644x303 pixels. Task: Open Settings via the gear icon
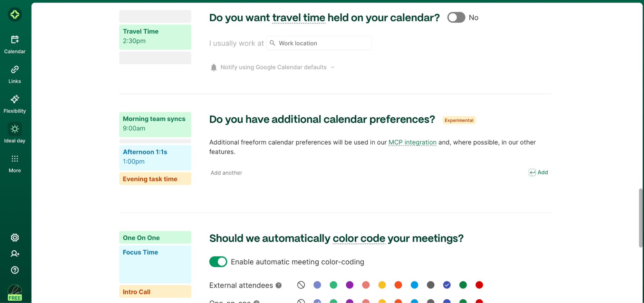pos(14,237)
